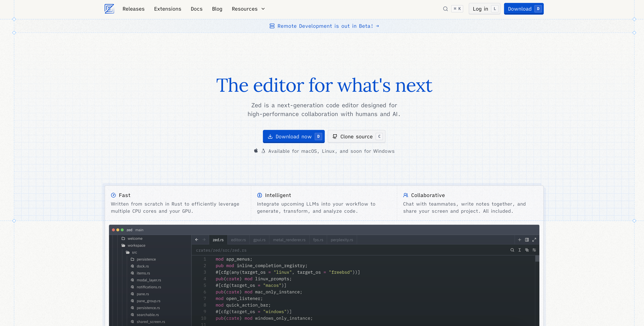Click the expand pane zoom icon
644x326 pixels.
pyautogui.click(x=534, y=240)
